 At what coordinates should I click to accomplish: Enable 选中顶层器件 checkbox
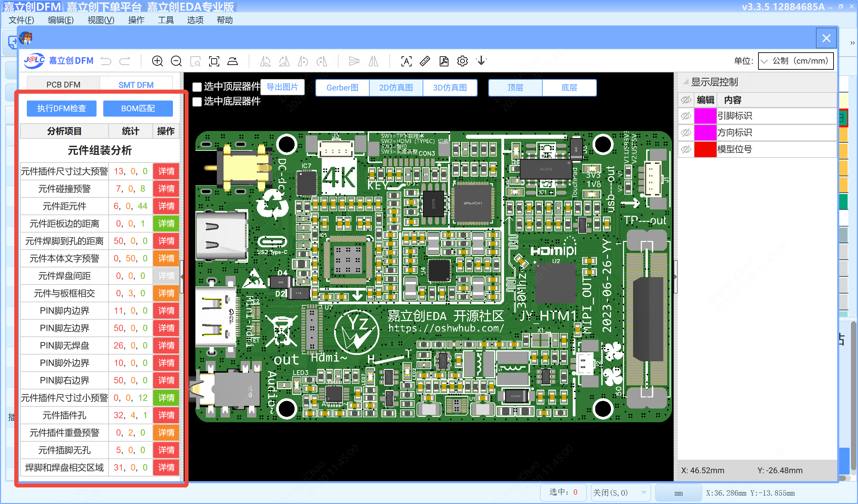(x=197, y=87)
